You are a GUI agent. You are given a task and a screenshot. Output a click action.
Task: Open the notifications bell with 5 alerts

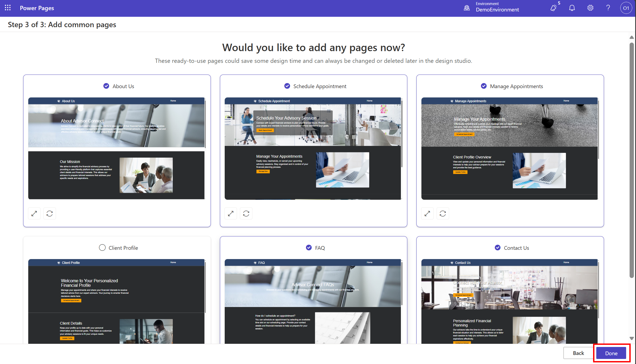point(554,8)
